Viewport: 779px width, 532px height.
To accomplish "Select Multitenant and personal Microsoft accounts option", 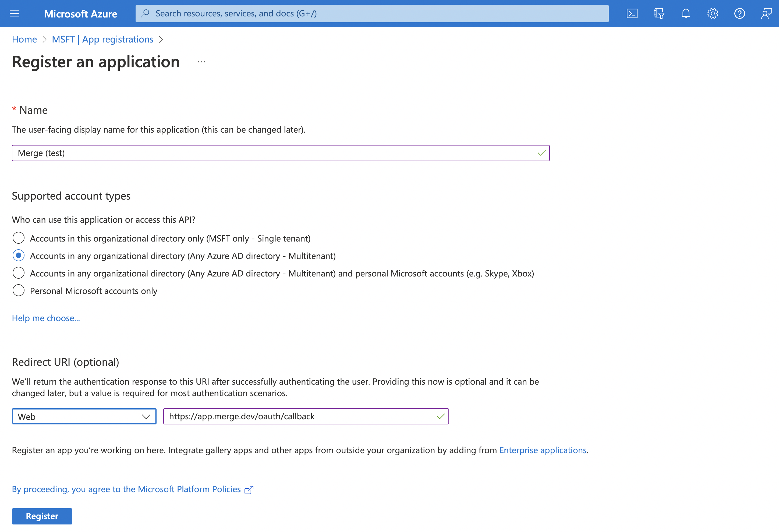I will tap(19, 273).
